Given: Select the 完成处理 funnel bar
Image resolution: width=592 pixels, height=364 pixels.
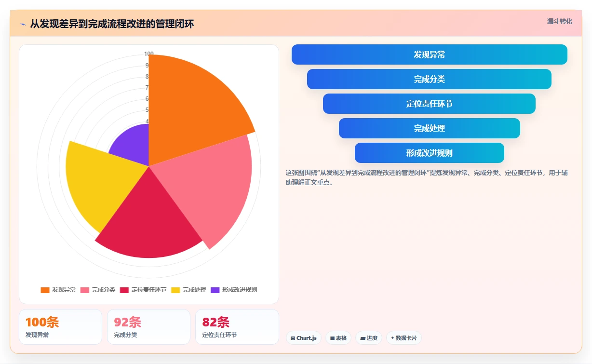Looking at the screenshot, I should (429, 128).
